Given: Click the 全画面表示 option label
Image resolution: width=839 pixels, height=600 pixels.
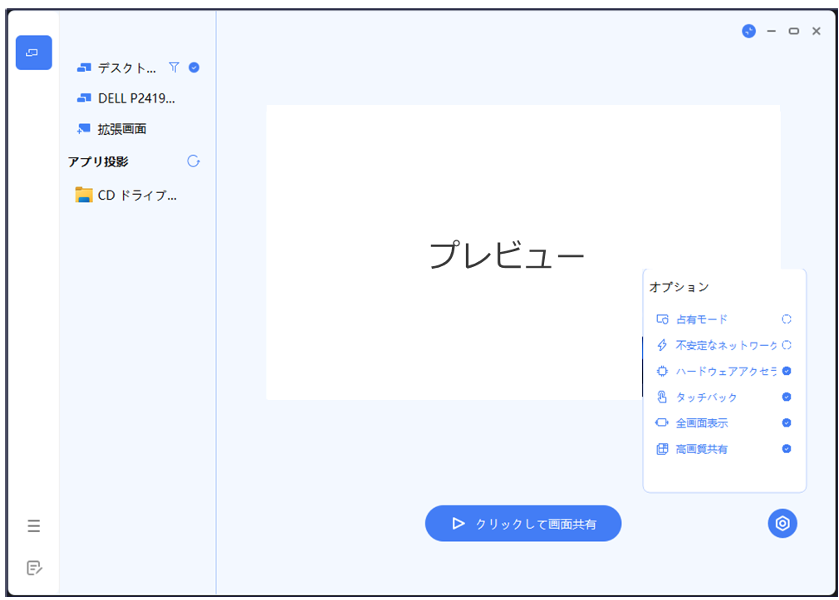Looking at the screenshot, I should (701, 423).
